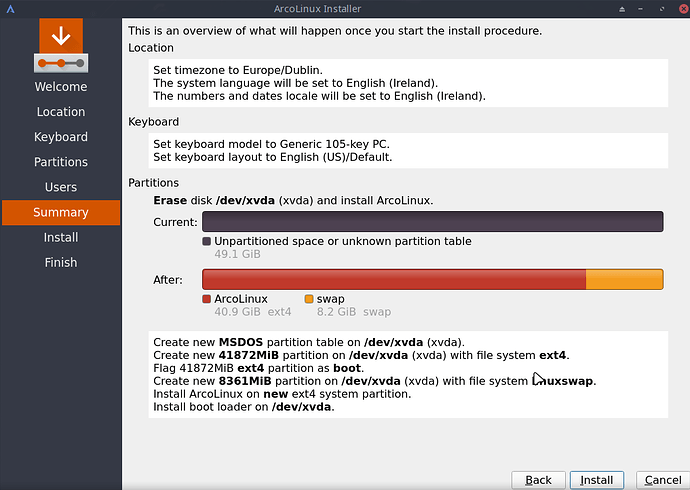
Task: Click the Install button at bottom
Action: tap(597, 480)
